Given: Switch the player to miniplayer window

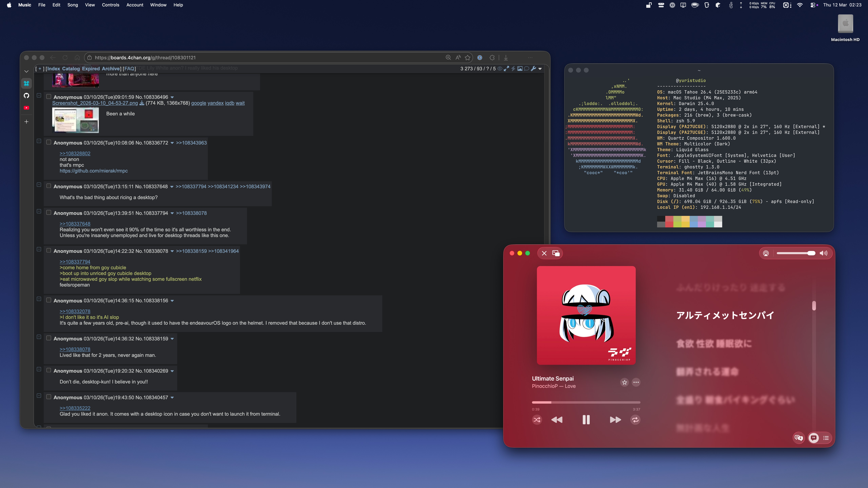Looking at the screenshot, I should 556,253.
